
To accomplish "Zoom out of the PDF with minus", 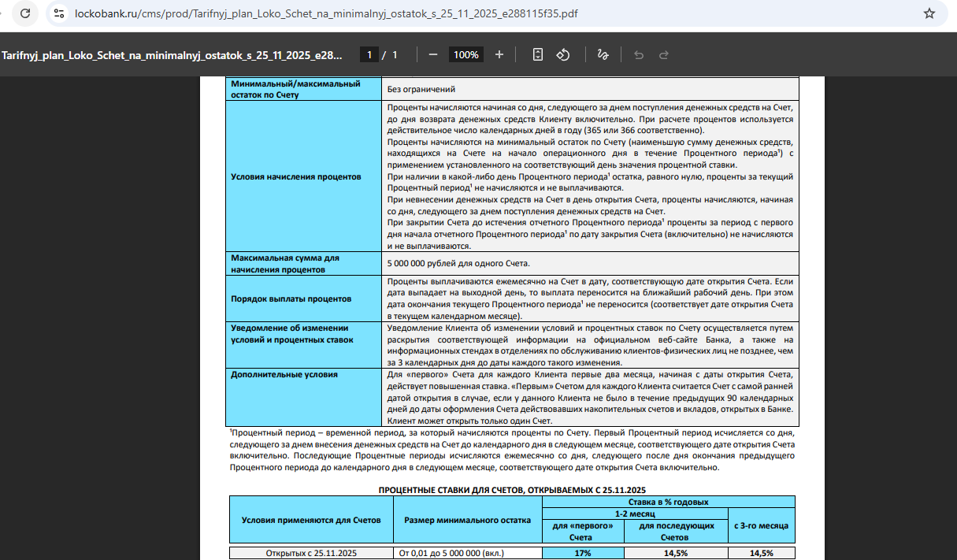I will [433, 54].
